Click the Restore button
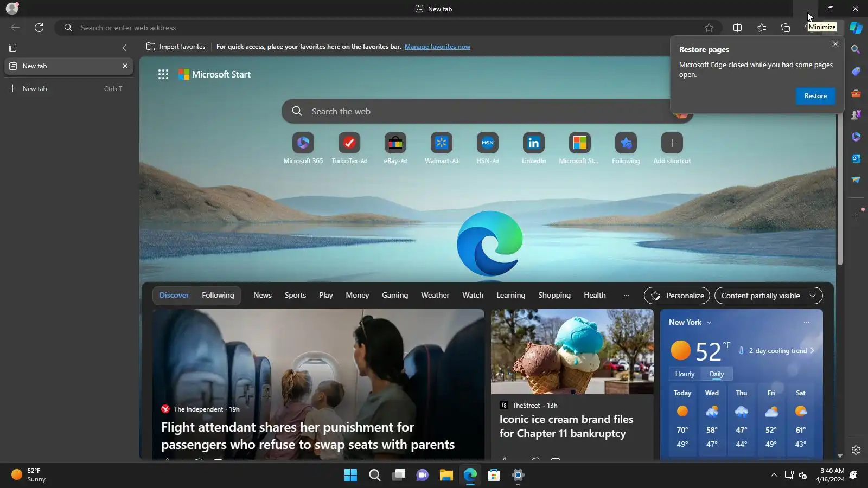868x488 pixels. pos(815,96)
